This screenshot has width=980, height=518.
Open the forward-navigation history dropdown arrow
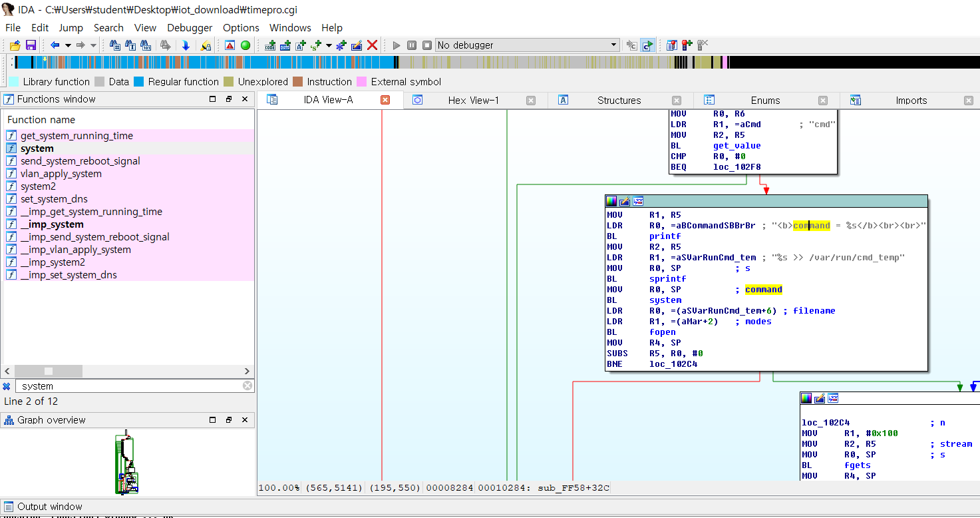[x=93, y=45]
